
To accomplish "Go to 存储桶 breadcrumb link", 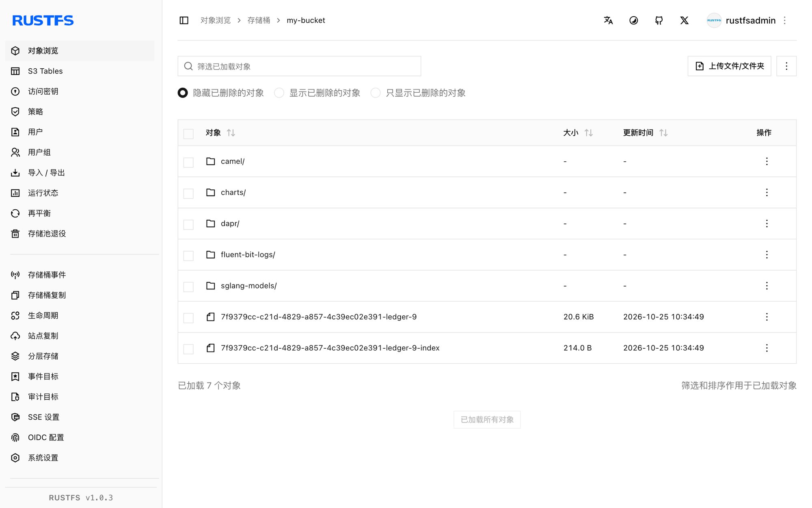I will click(259, 20).
